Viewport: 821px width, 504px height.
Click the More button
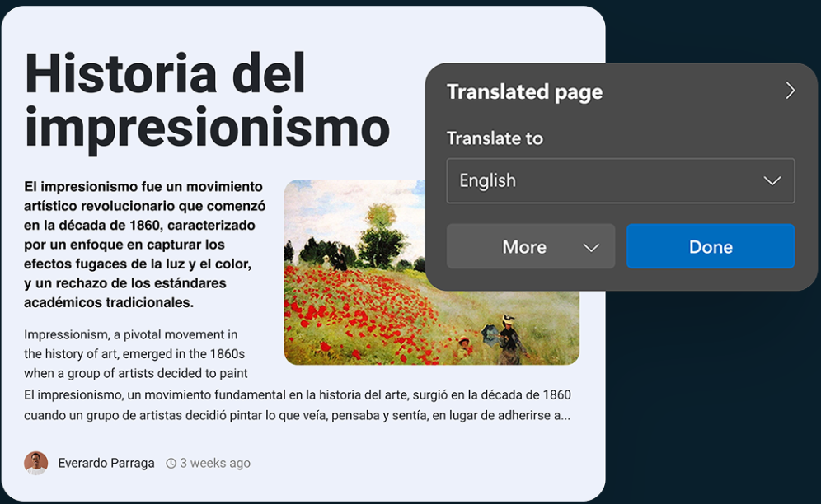click(x=525, y=246)
